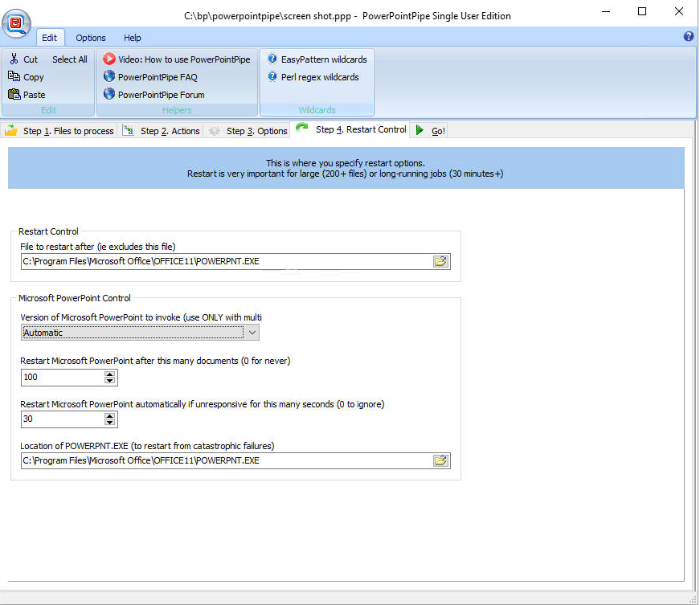700x605 pixels.
Task: Click the Automatic version combo box
Action: (x=140, y=333)
